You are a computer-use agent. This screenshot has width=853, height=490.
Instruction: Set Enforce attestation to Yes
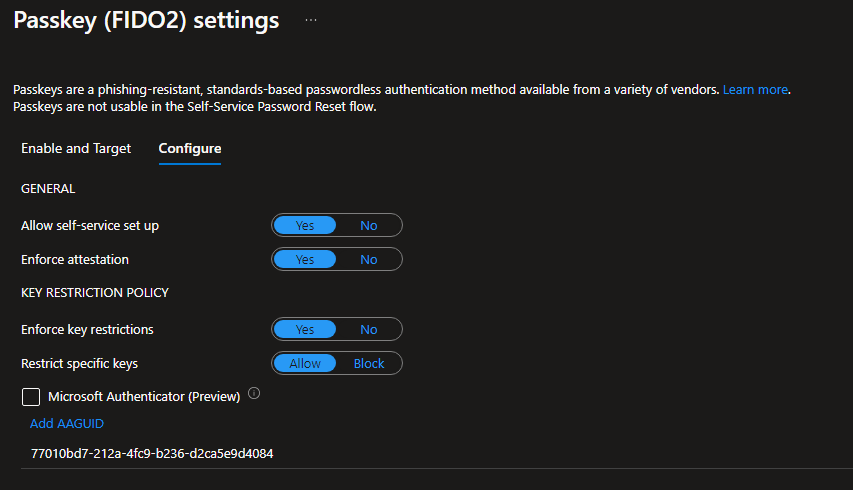pos(305,260)
